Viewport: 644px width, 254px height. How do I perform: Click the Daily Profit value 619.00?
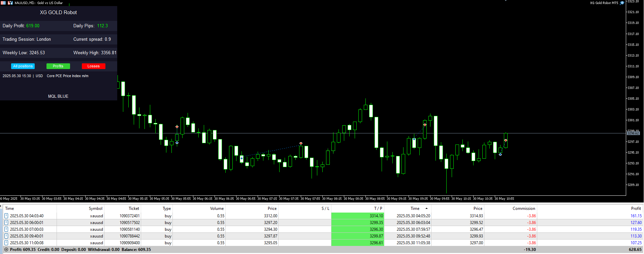[33, 26]
